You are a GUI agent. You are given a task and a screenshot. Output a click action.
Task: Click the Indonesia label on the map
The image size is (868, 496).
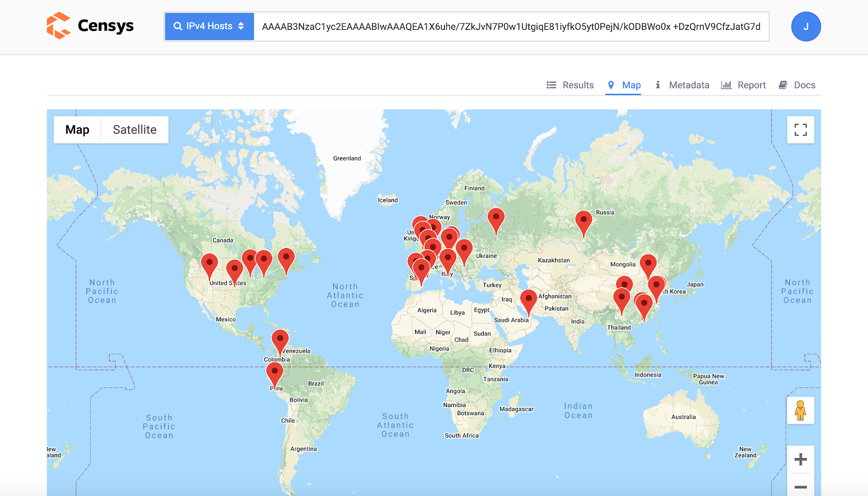pyautogui.click(x=648, y=375)
